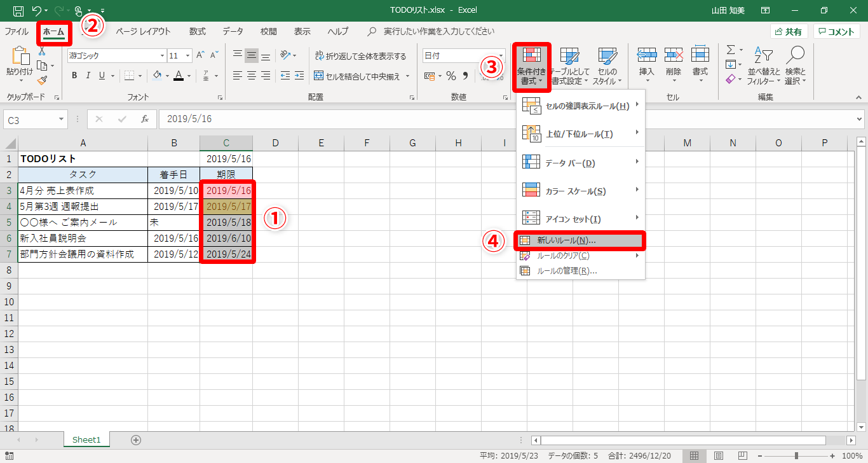
Task: Increase font size with the larger A icon
Action: click(x=201, y=56)
